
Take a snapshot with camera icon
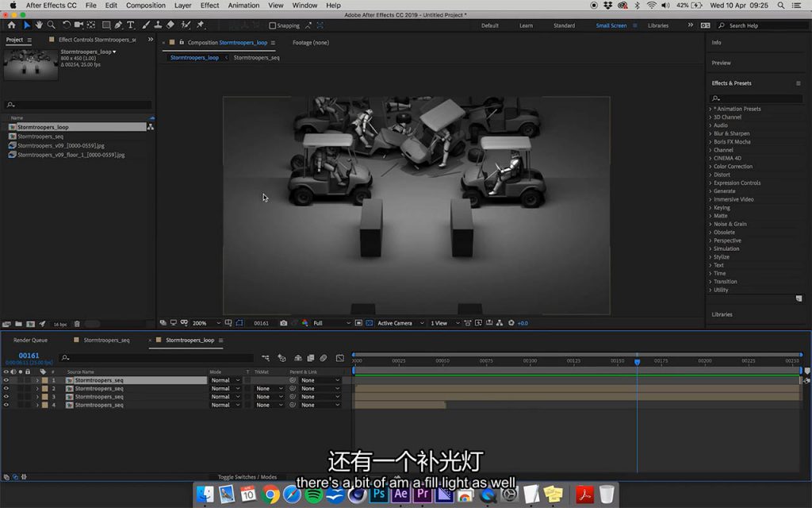point(283,323)
